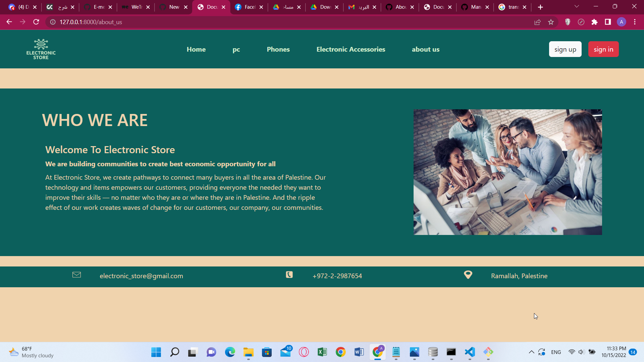Open Figma from the taskbar

(x=488, y=352)
